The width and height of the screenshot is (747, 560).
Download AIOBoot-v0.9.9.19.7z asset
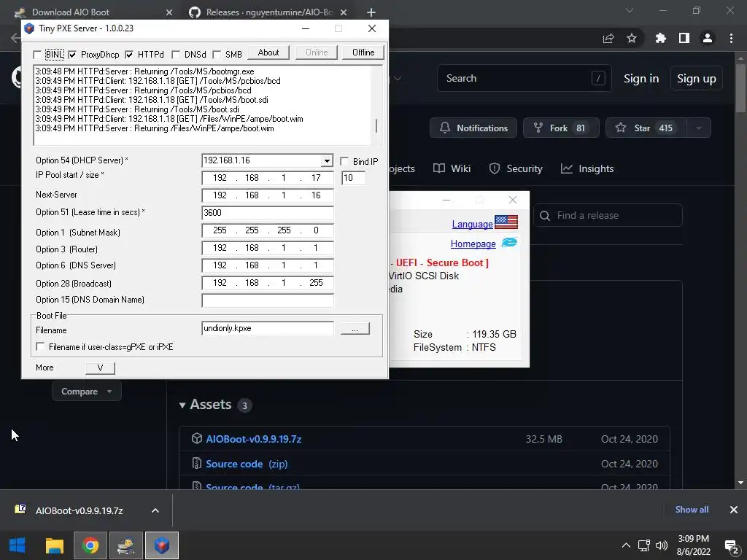click(x=253, y=439)
